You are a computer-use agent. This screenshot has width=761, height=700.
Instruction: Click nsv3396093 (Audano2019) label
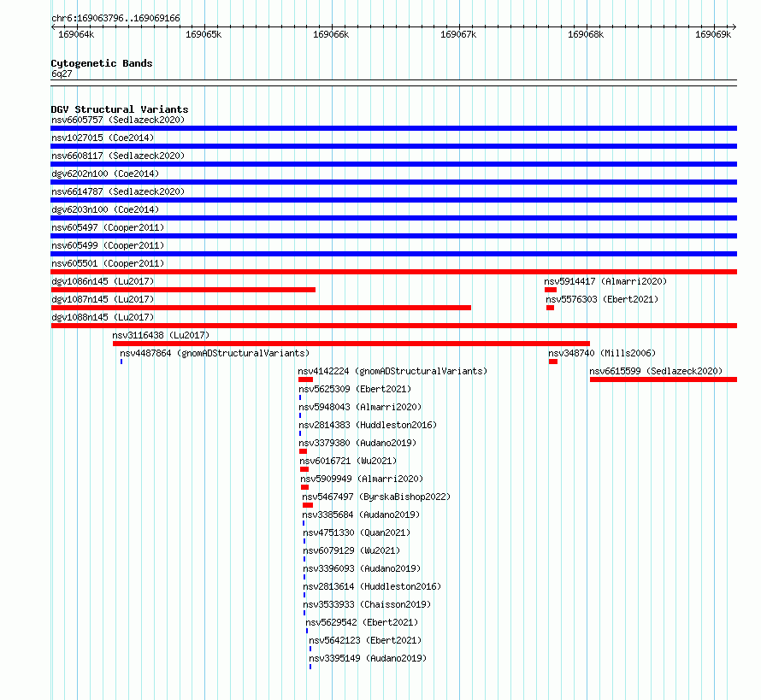tap(362, 568)
